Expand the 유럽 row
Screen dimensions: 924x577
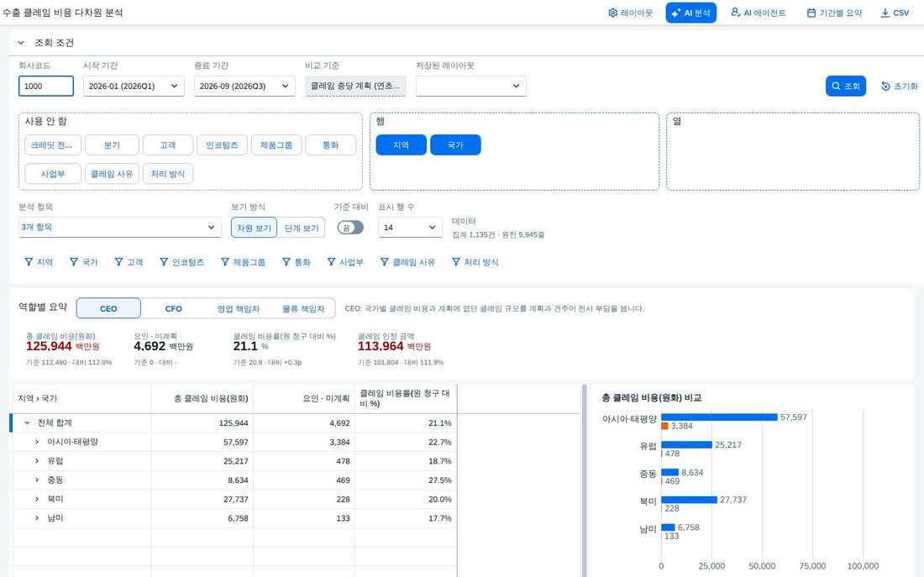point(36,461)
